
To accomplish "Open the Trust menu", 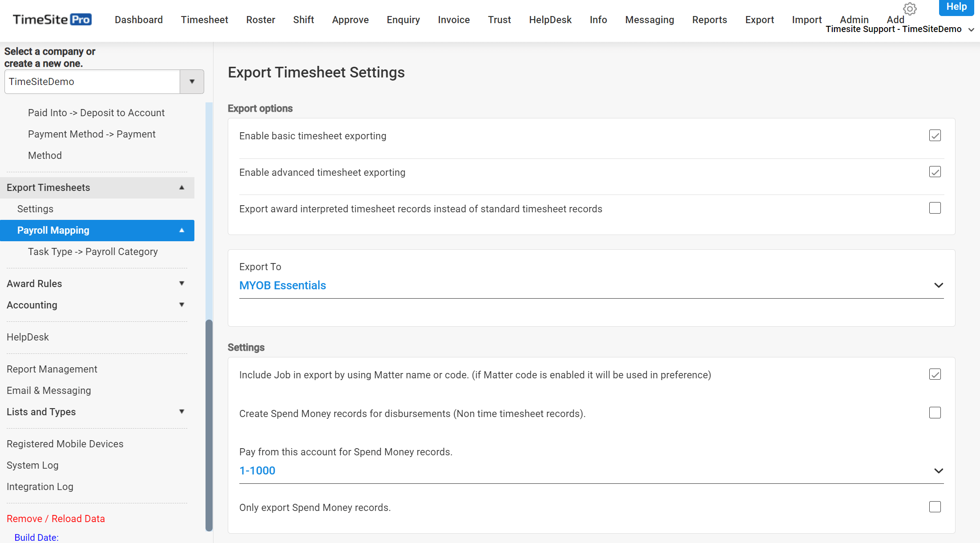I will (x=499, y=20).
